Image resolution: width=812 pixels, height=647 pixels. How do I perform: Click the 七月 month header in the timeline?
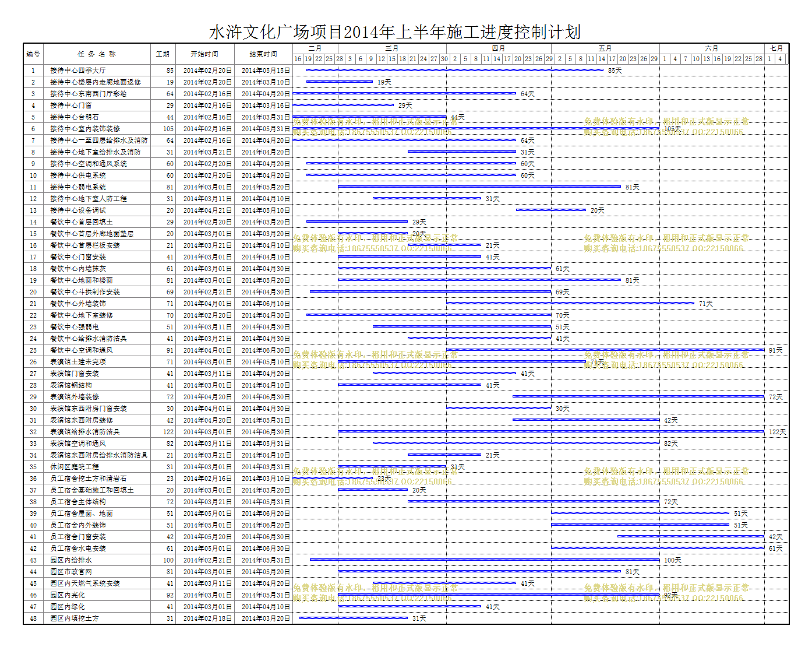click(x=776, y=48)
